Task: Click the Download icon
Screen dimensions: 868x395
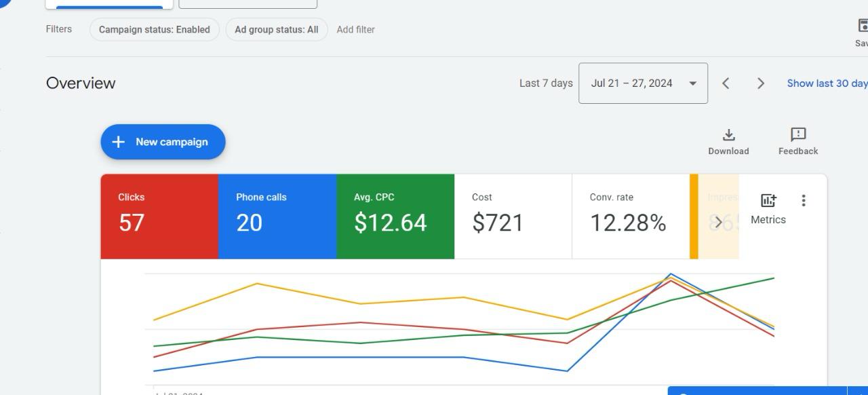Action: (x=728, y=135)
